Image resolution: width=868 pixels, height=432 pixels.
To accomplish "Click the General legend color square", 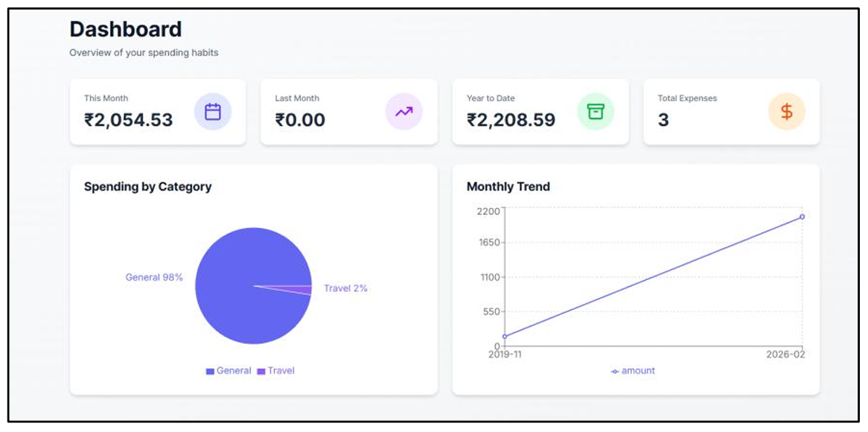I will (x=210, y=371).
